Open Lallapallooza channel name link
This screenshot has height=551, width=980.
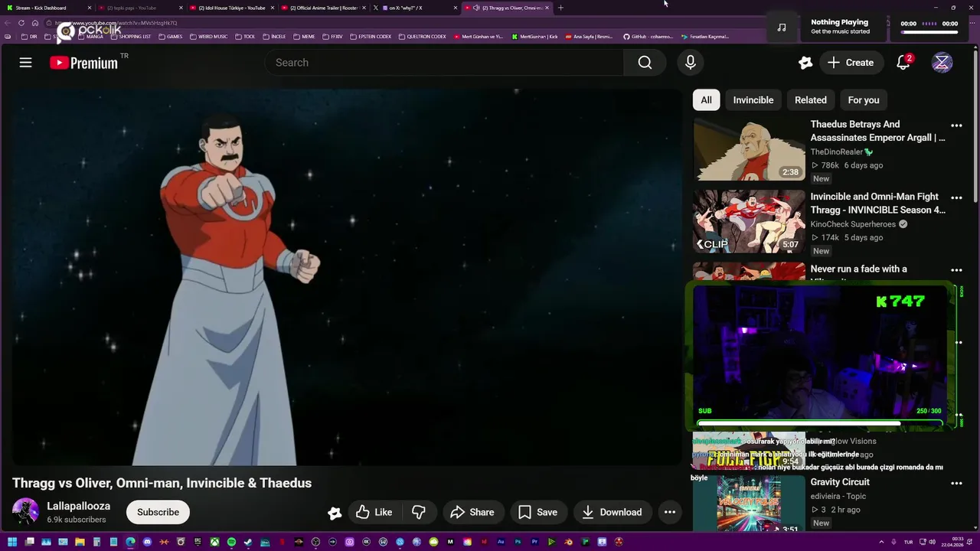click(78, 506)
